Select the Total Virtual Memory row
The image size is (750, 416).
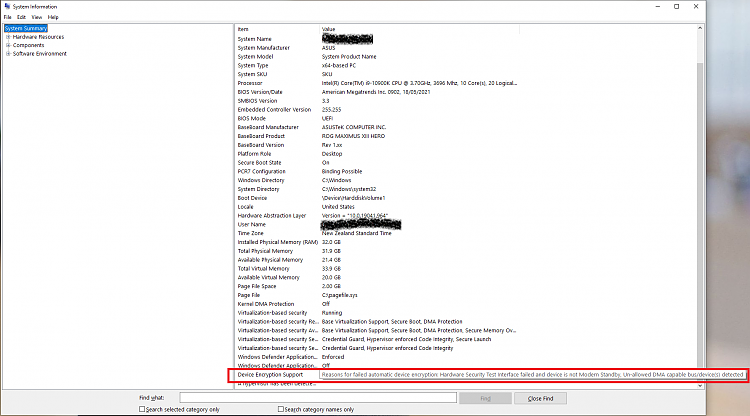click(377, 269)
